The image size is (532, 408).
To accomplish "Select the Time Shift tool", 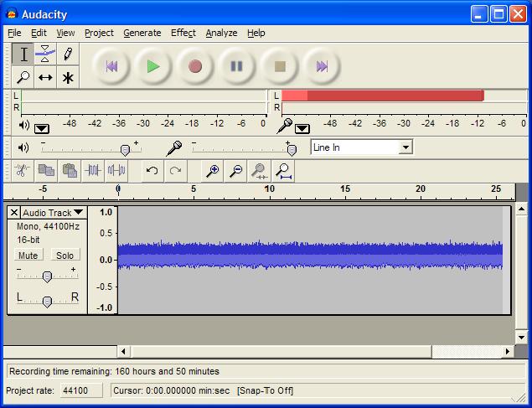I will pyautogui.click(x=45, y=77).
